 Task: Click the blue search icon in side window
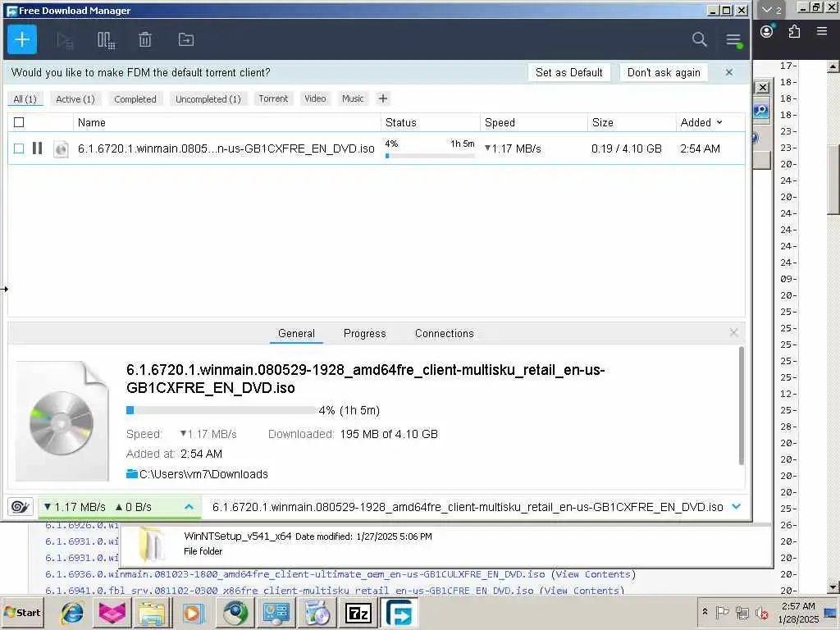(760, 111)
